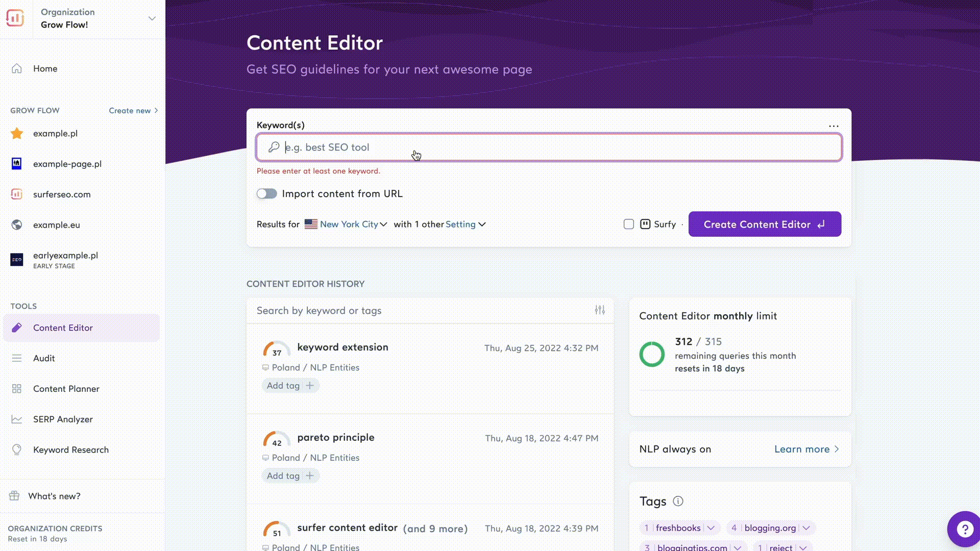Open example.eu in sidebar
Viewport: 980px width, 551px height.
(56, 225)
